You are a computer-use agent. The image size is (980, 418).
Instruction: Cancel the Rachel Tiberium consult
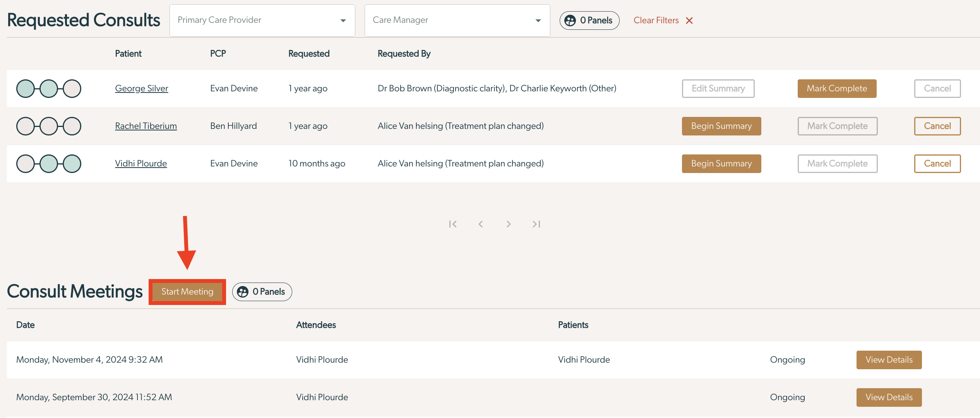tap(937, 126)
